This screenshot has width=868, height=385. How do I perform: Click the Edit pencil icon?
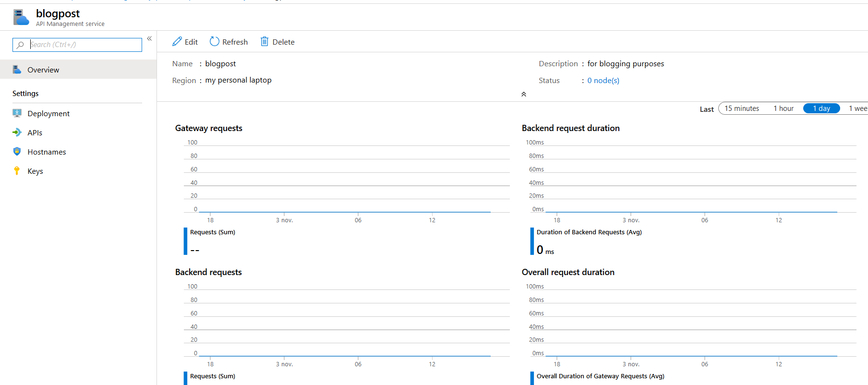(177, 42)
